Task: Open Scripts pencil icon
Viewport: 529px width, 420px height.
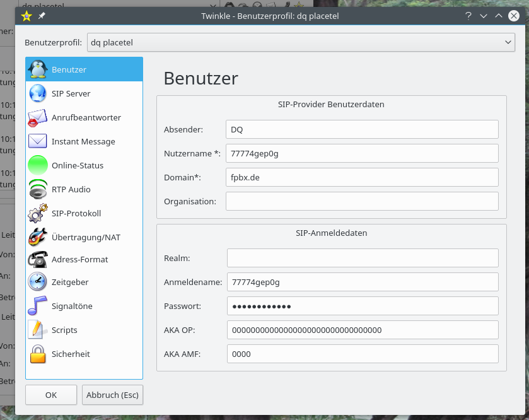Action: click(x=37, y=330)
